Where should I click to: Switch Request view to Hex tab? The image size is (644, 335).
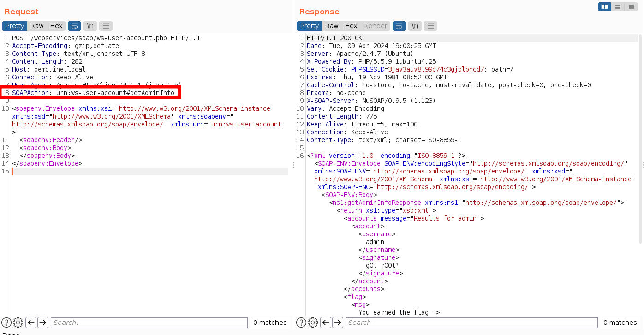(x=56, y=26)
